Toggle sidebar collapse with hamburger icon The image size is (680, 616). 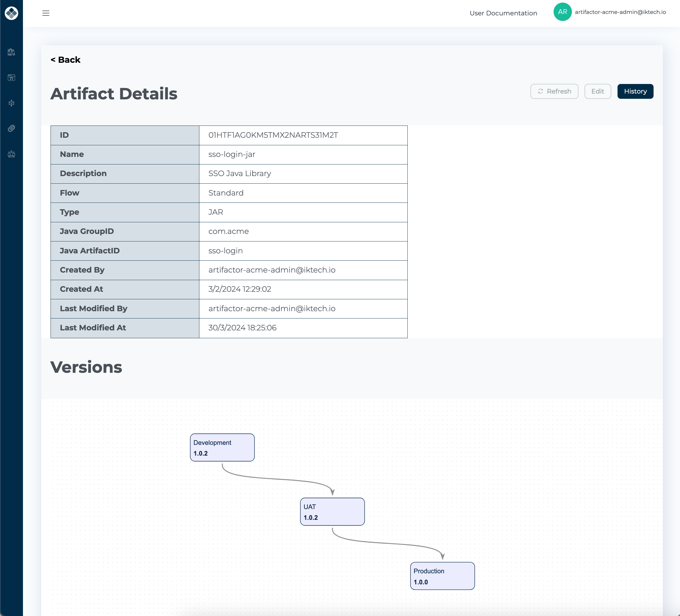click(x=46, y=13)
